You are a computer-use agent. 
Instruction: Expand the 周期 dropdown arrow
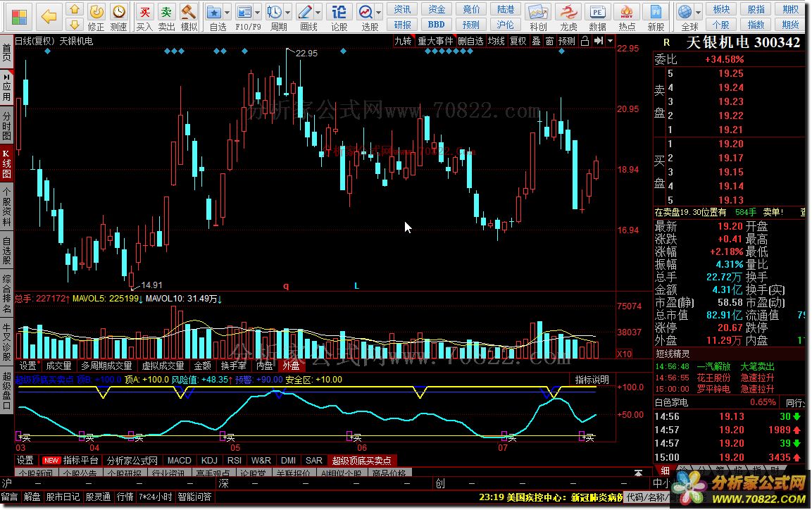click(x=288, y=12)
